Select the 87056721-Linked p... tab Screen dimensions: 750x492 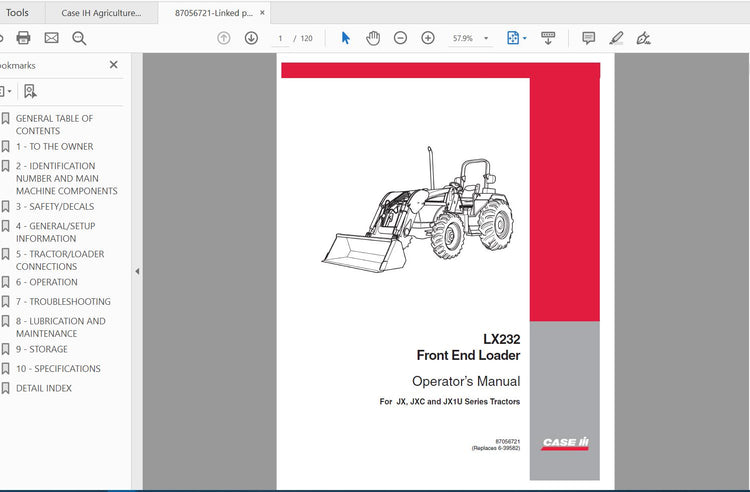(x=214, y=13)
